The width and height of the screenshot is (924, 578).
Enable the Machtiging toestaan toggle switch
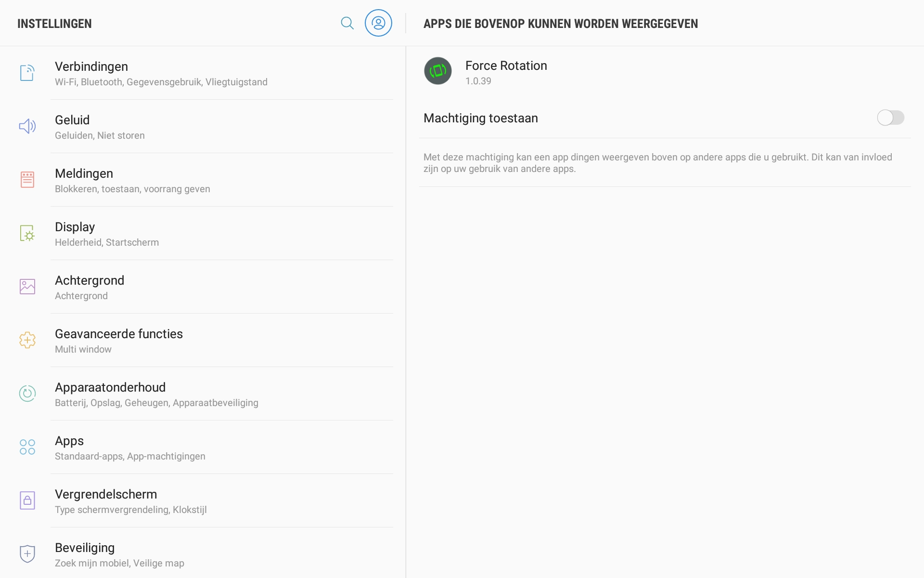click(x=890, y=118)
